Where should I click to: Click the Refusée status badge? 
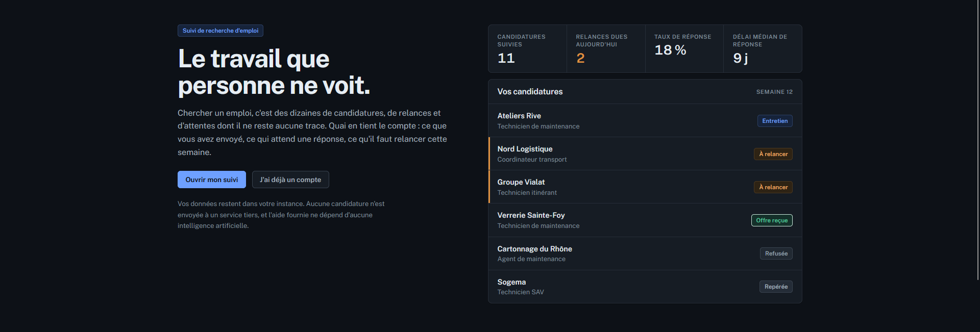coord(776,253)
